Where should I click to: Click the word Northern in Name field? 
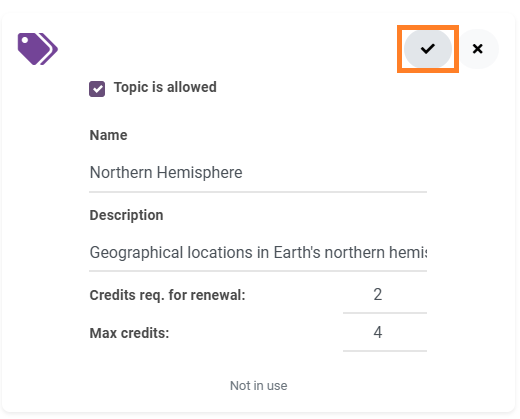pos(121,173)
